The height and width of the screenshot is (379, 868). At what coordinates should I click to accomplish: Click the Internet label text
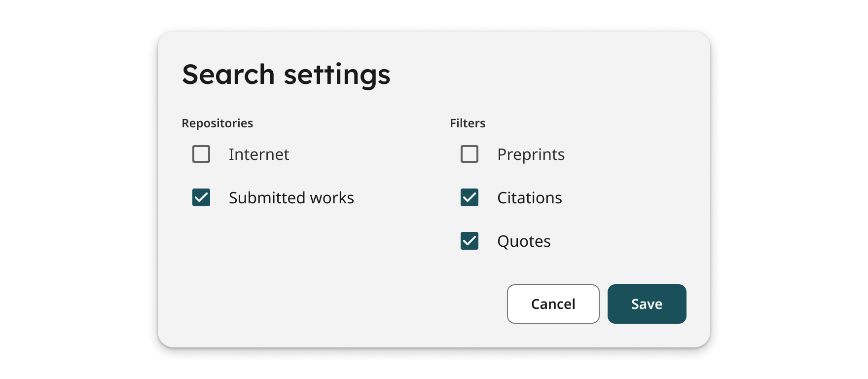pyautogui.click(x=258, y=154)
